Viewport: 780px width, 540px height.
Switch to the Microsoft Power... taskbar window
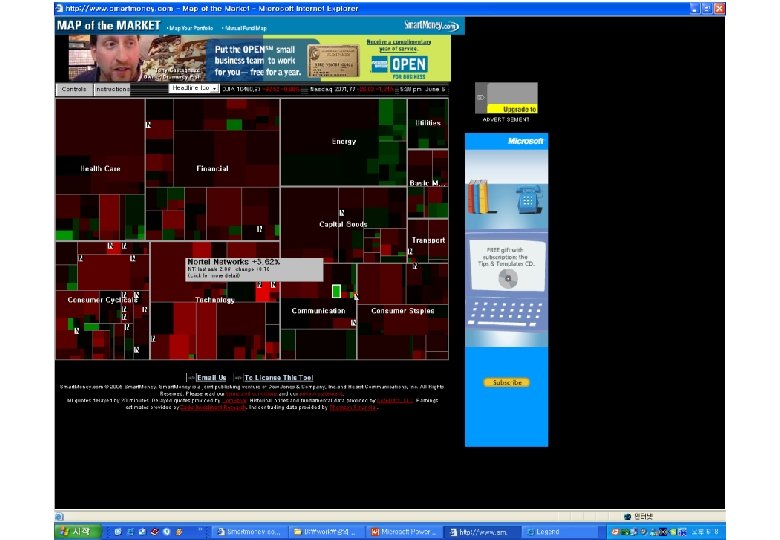click(404, 532)
